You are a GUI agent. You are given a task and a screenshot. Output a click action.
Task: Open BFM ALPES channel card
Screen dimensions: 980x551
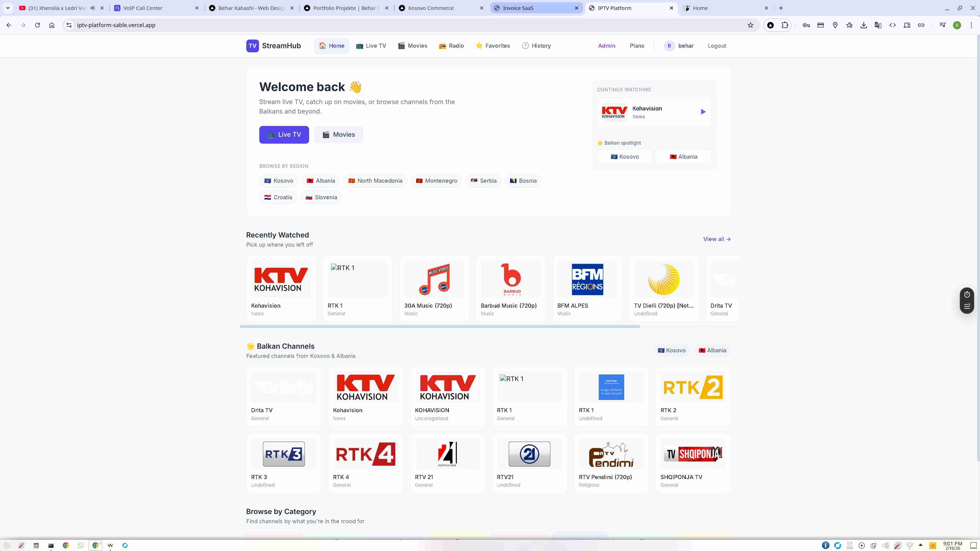pos(587,289)
